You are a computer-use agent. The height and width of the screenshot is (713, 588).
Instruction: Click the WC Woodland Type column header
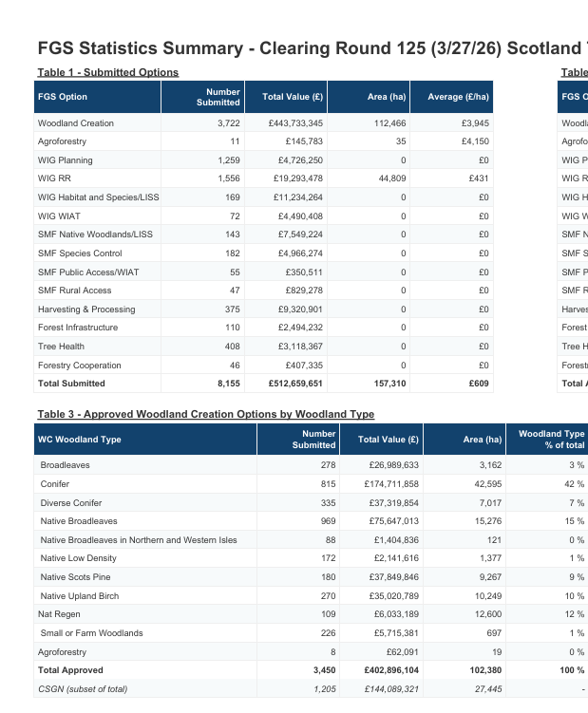pos(80,440)
